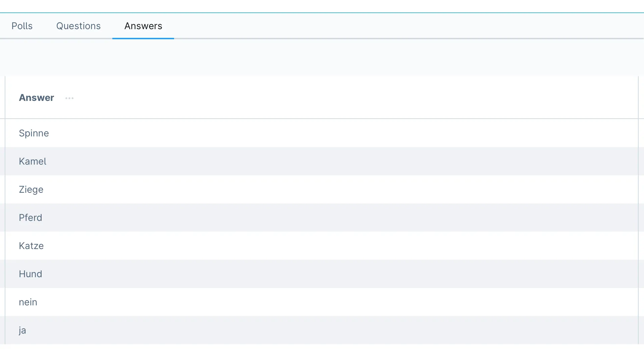
Task: Select the Pferd answer row
Action: (x=31, y=218)
